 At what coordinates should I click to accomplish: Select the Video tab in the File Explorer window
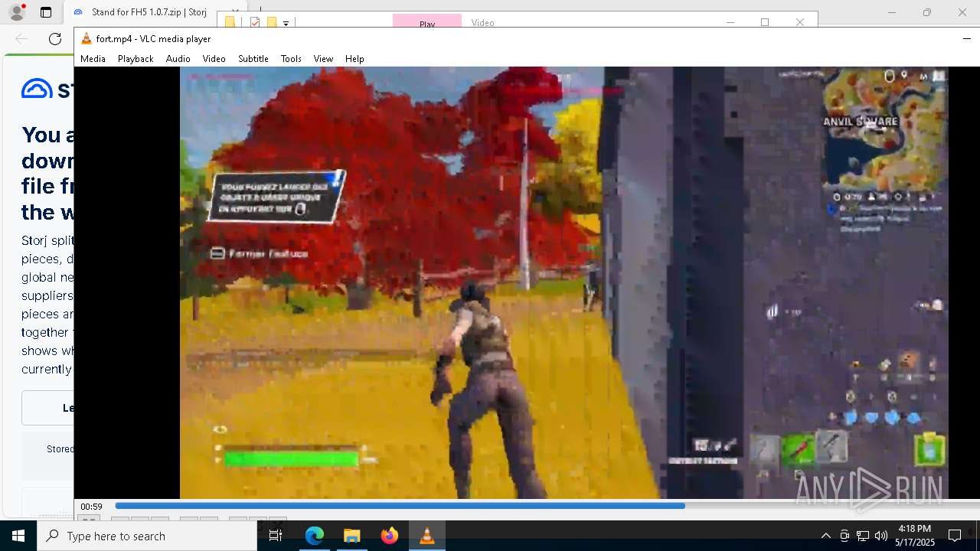point(482,22)
